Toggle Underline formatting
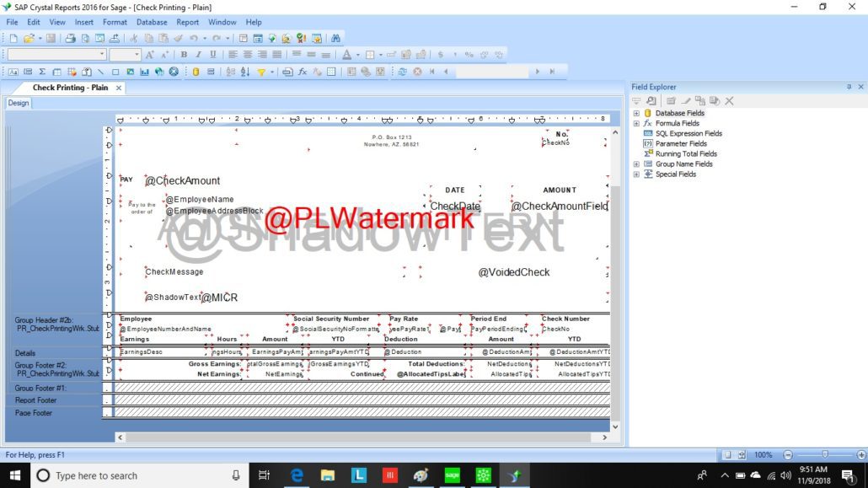 212,55
